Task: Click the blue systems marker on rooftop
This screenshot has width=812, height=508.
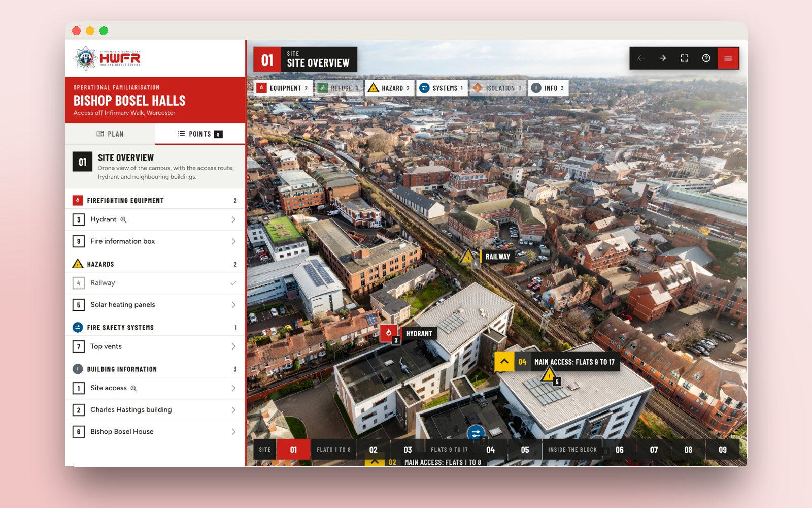Action: tap(476, 433)
